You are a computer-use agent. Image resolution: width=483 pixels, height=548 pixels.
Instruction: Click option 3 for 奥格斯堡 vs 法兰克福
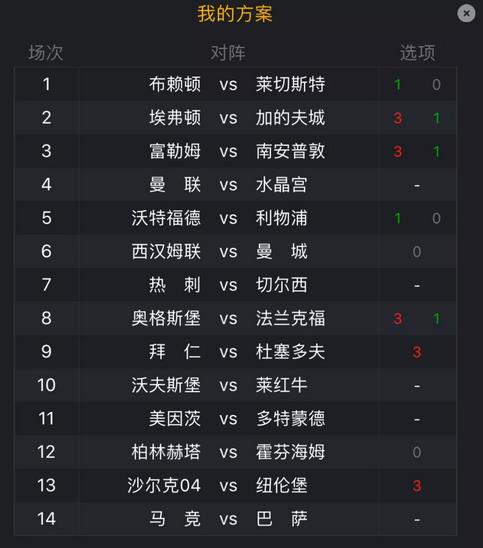pos(397,318)
